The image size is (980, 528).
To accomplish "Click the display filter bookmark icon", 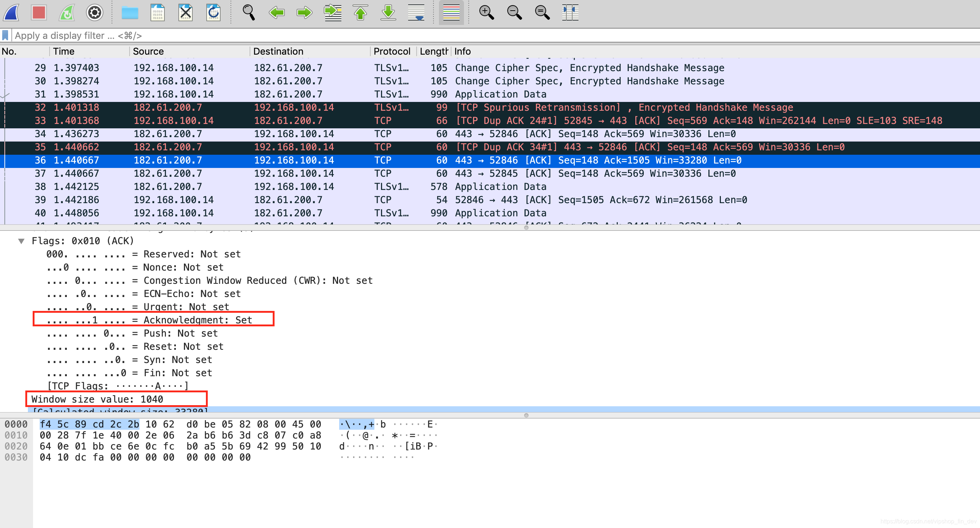I will pyautogui.click(x=6, y=35).
